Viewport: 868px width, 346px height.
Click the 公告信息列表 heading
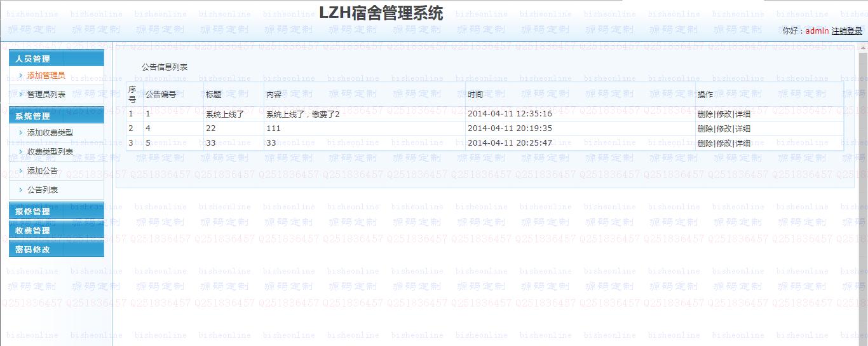[165, 67]
